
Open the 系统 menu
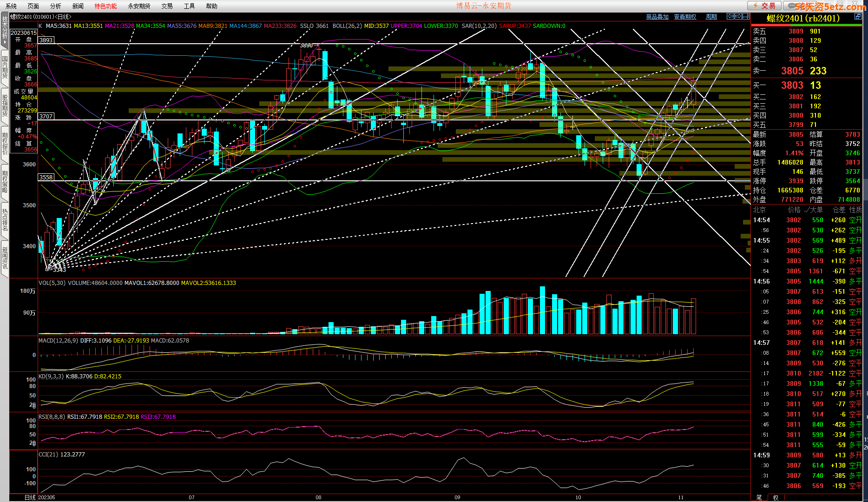pos(11,6)
